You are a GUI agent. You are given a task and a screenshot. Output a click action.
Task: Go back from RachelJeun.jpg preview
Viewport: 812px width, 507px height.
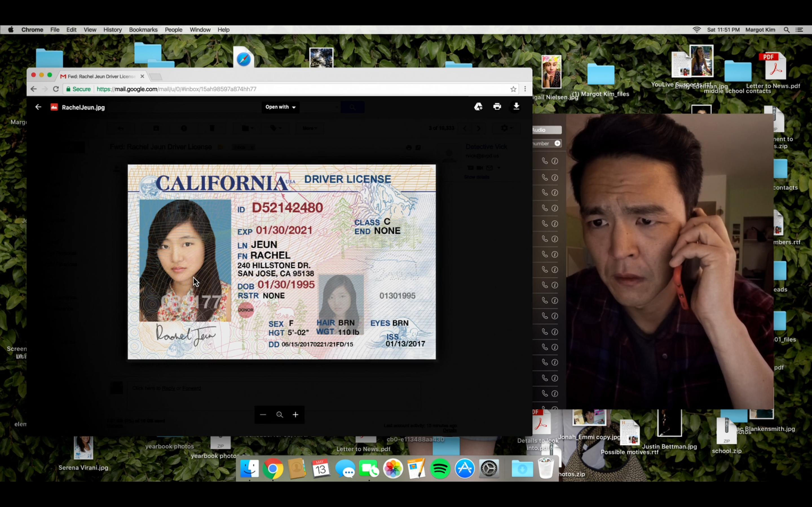tap(38, 107)
